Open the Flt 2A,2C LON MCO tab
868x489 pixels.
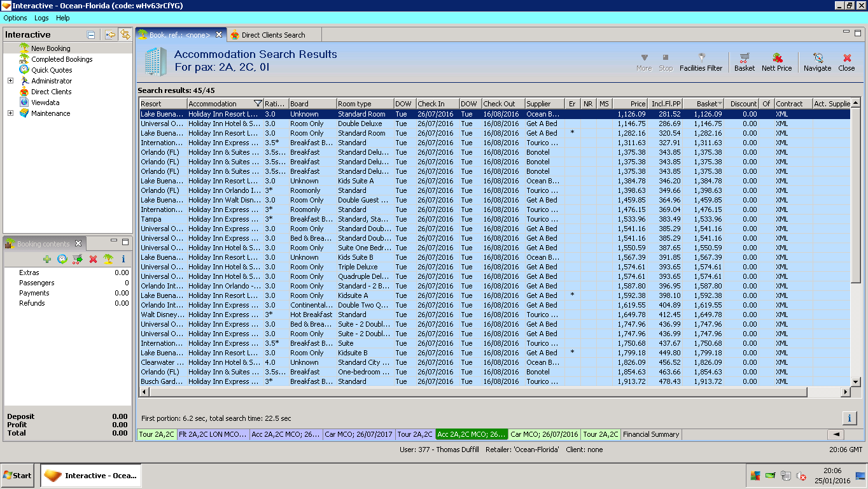[213, 435]
